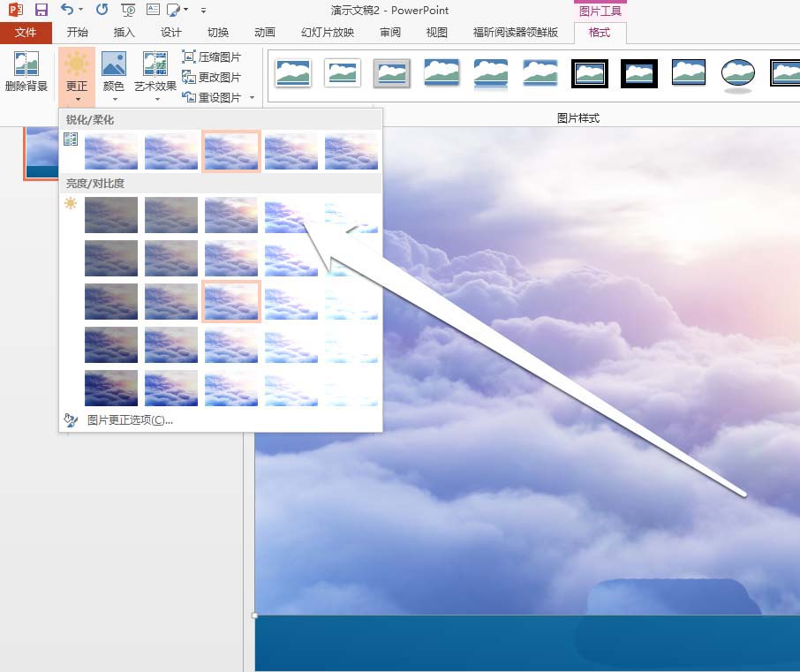Screen dimensions: 800x672
Task: Select second sharpen/soften preset thumbnail
Action: coord(171,152)
